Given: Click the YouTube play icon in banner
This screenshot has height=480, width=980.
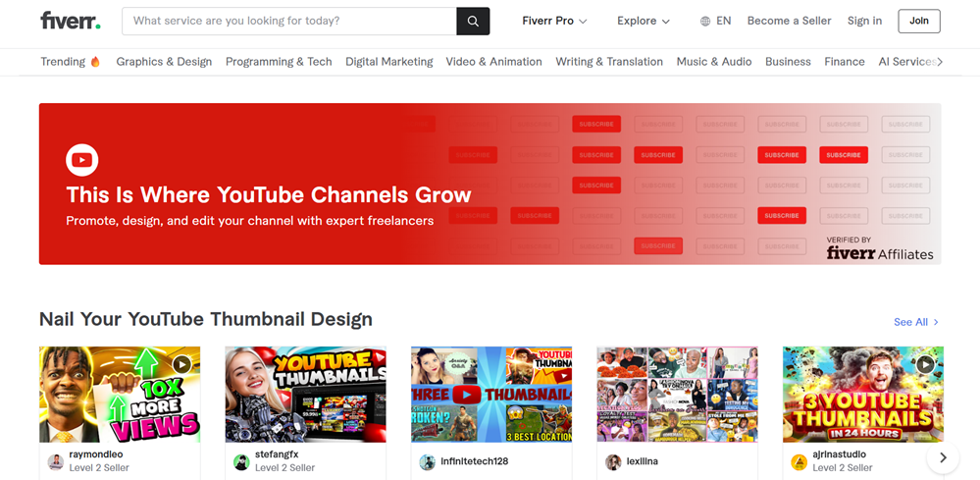Looking at the screenshot, I should pos(81,160).
